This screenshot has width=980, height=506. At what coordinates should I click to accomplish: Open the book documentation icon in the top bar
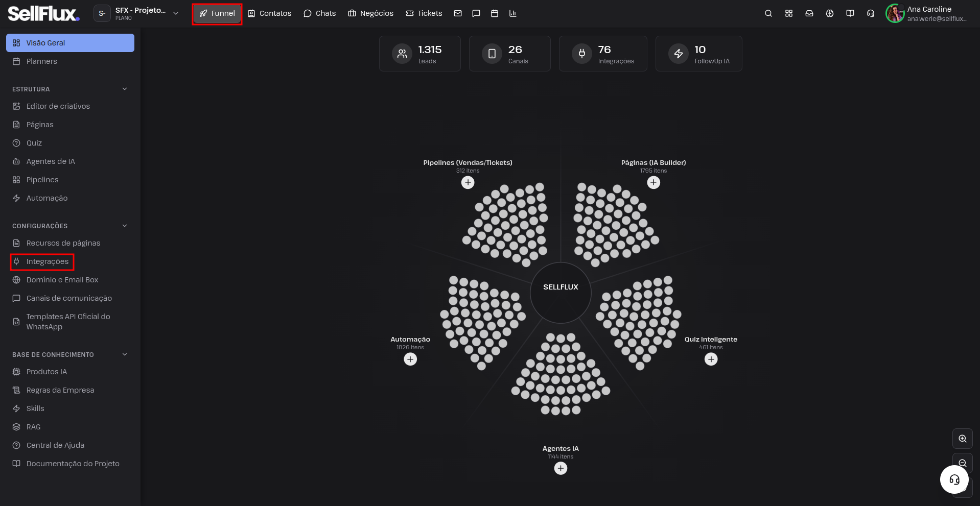[850, 13]
